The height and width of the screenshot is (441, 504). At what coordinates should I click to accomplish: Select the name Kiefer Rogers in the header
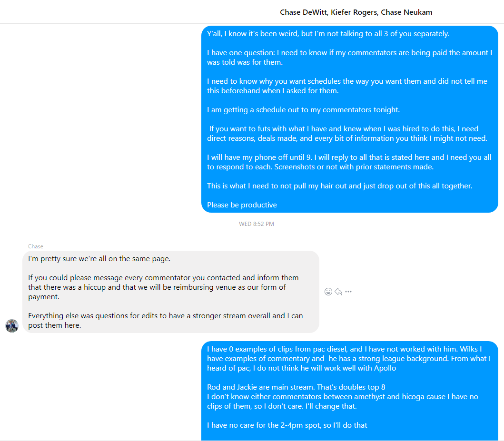354,12
